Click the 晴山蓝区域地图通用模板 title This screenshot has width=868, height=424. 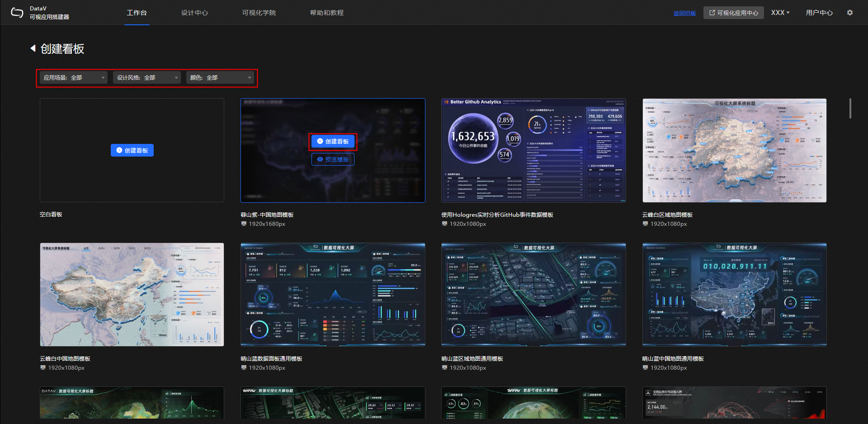click(472, 359)
